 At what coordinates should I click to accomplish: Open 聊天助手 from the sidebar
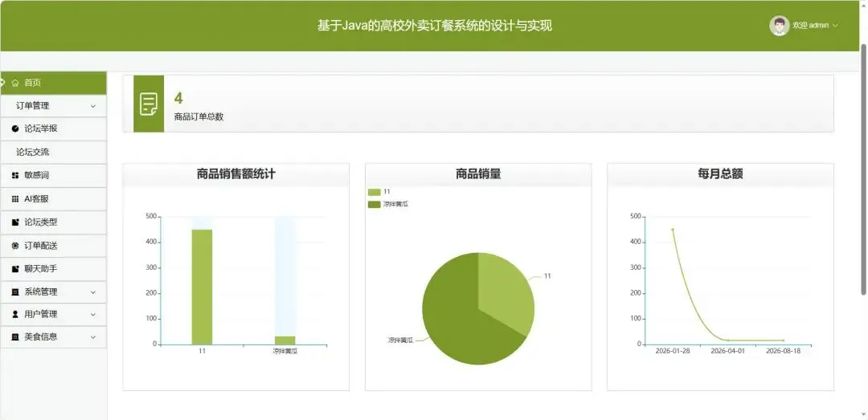click(x=53, y=269)
